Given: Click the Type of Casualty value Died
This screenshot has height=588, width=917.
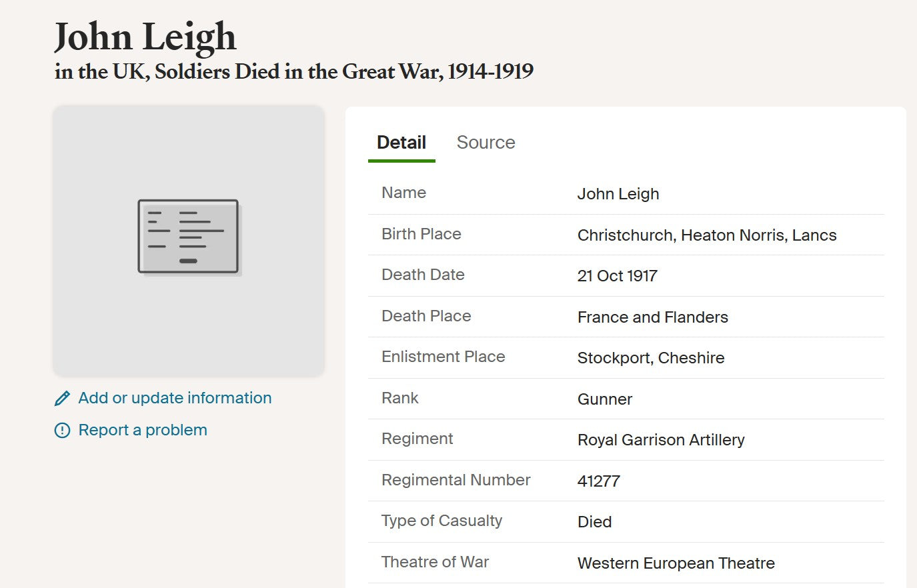Looking at the screenshot, I should pyautogui.click(x=594, y=522).
